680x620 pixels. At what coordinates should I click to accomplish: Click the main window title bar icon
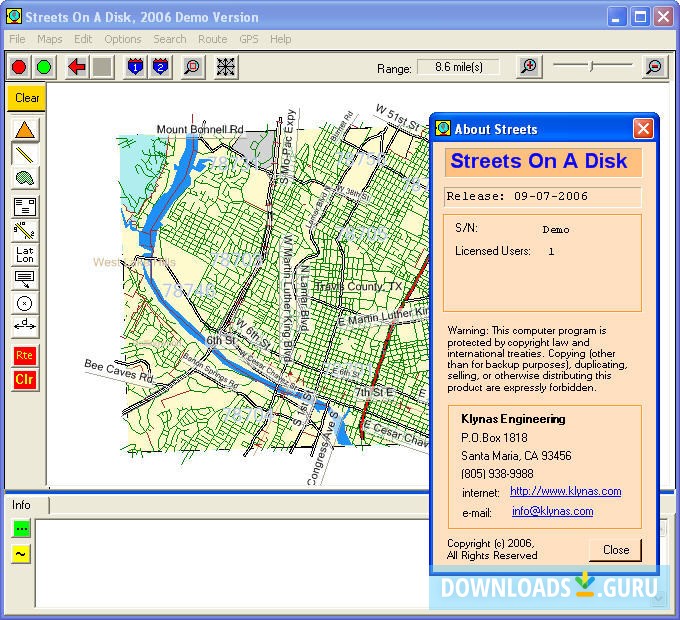[14, 16]
